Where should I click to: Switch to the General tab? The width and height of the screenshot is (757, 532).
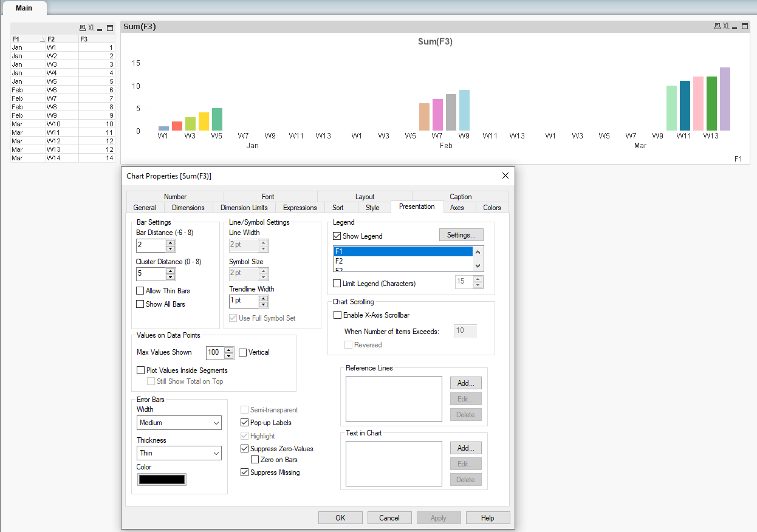pyautogui.click(x=145, y=208)
